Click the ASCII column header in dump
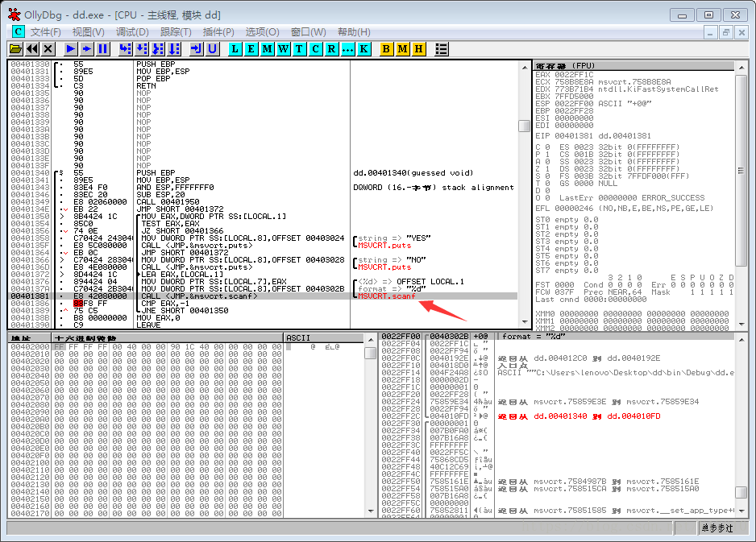The height and width of the screenshot is (542, 756). (x=323, y=337)
